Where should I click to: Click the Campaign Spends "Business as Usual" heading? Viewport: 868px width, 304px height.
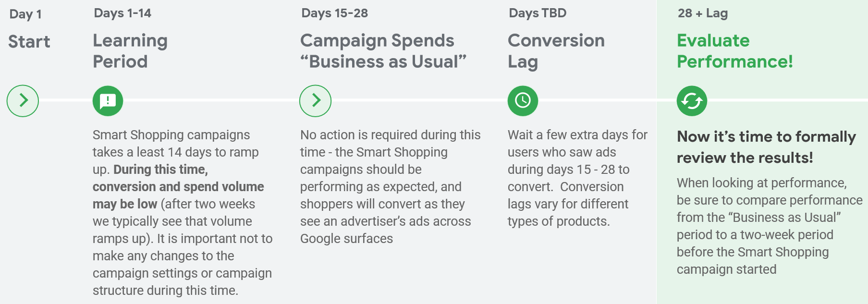tap(383, 51)
